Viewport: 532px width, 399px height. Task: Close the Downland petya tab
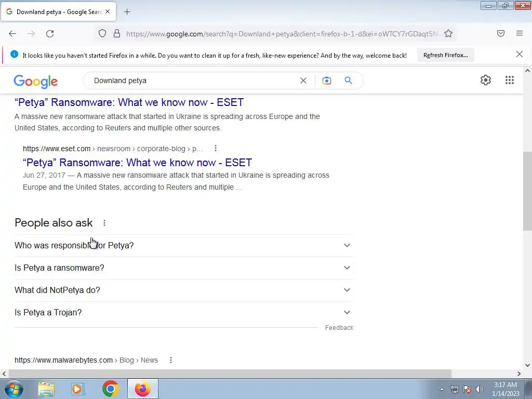tap(108, 11)
